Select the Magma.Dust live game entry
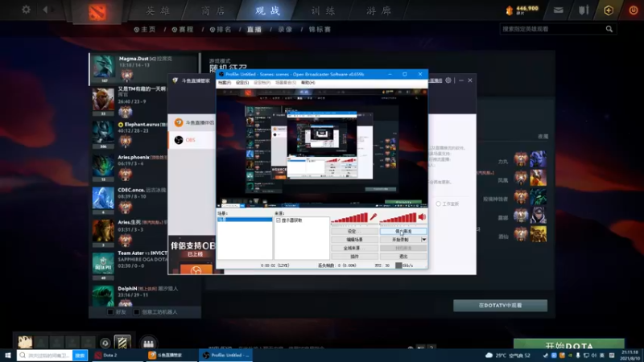The width and height of the screenshot is (644, 362). click(144, 68)
